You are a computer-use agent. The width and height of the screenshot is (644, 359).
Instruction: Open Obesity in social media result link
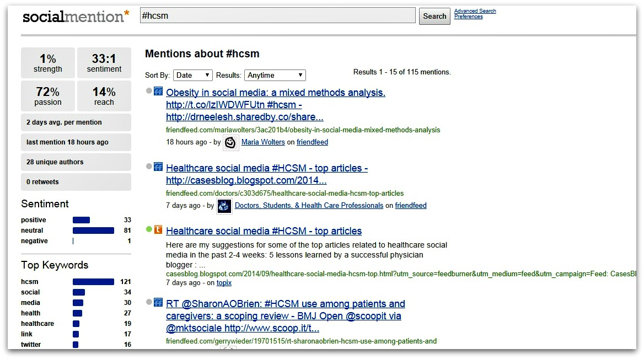276,105
